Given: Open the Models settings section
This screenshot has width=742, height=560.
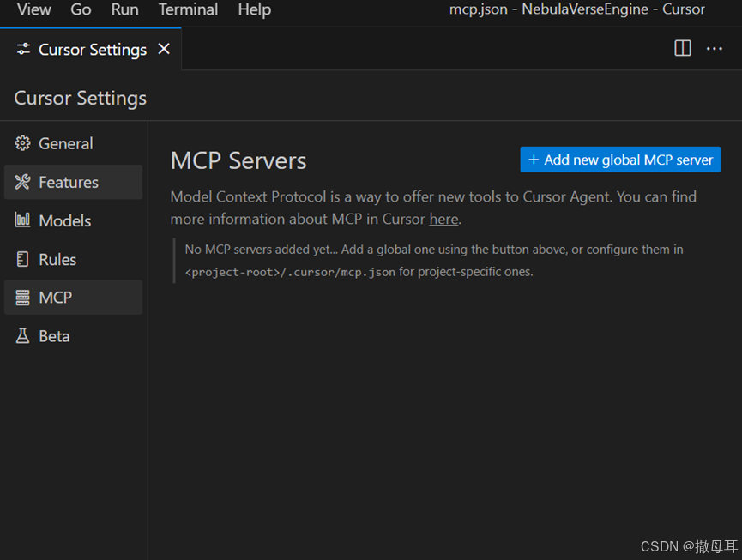Looking at the screenshot, I should (x=73, y=220).
